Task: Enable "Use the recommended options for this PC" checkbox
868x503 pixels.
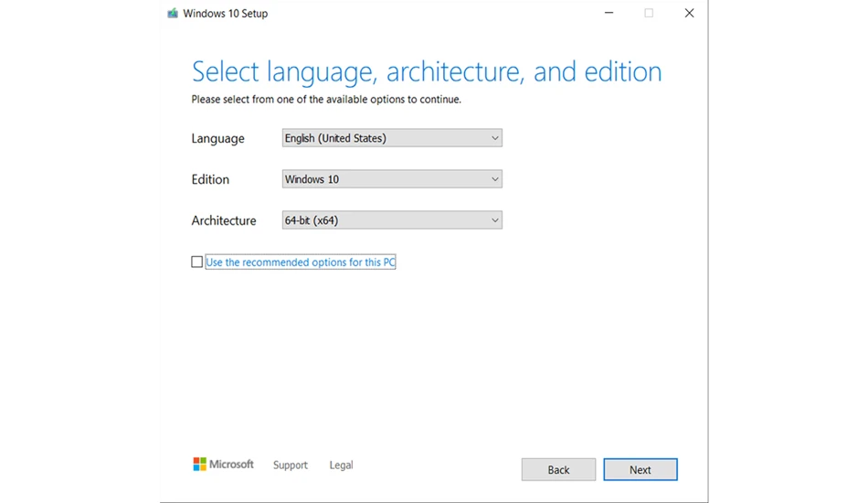Action: pos(196,262)
